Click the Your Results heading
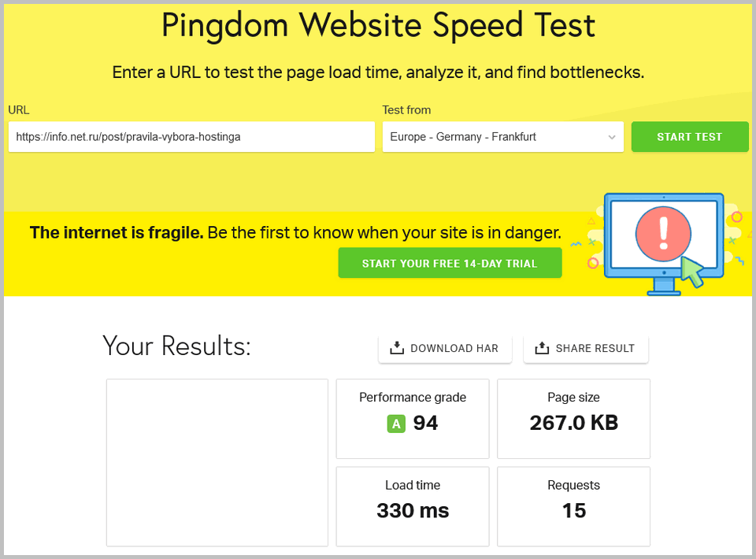This screenshot has height=559, width=756. click(176, 346)
